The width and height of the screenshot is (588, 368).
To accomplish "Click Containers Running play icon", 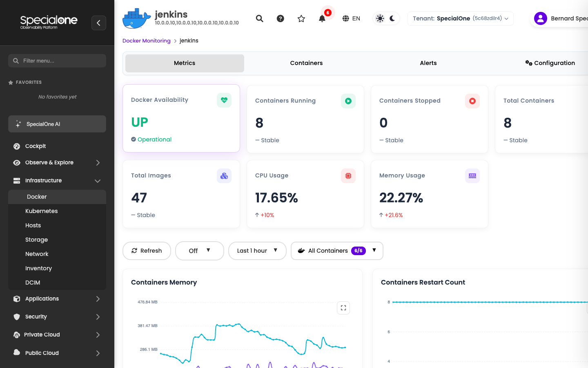I will click(348, 101).
